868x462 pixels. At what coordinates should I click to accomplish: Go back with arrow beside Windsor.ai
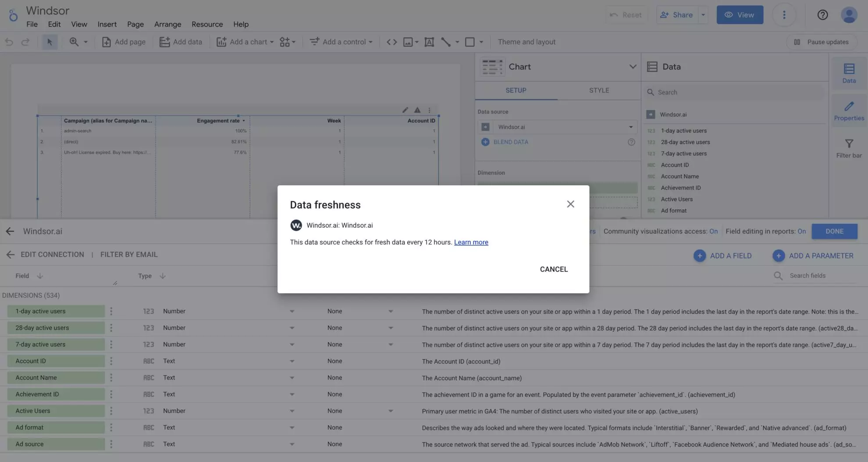10,231
